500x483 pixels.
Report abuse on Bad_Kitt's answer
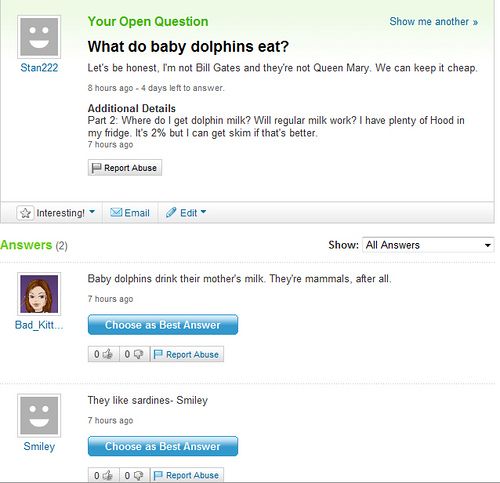[187, 354]
